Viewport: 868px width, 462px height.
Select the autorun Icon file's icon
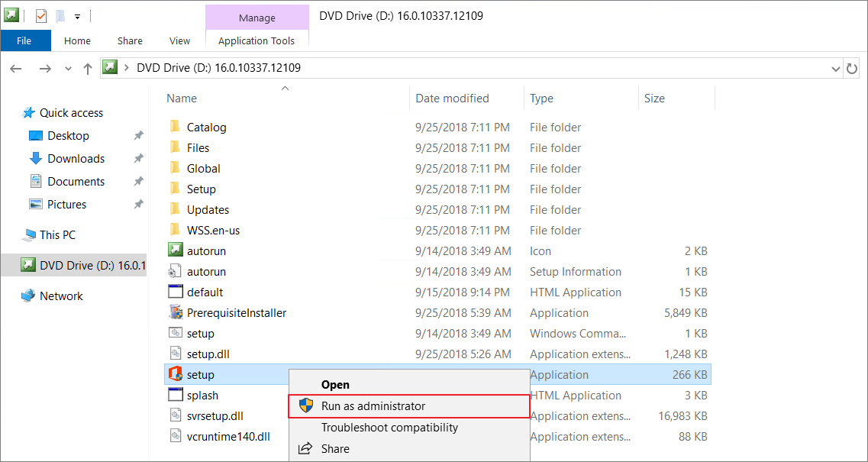pos(175,250)
